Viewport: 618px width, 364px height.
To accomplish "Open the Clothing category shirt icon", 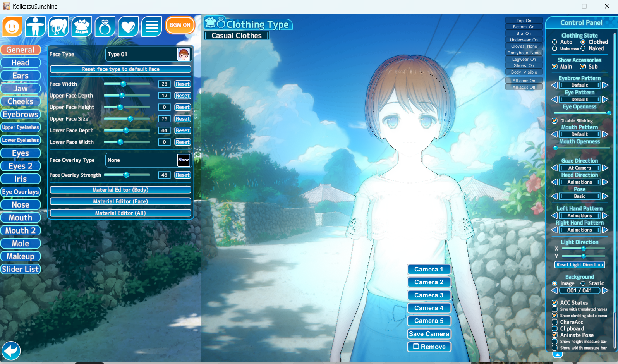I will pyautogui.click(x=82, y=27).
